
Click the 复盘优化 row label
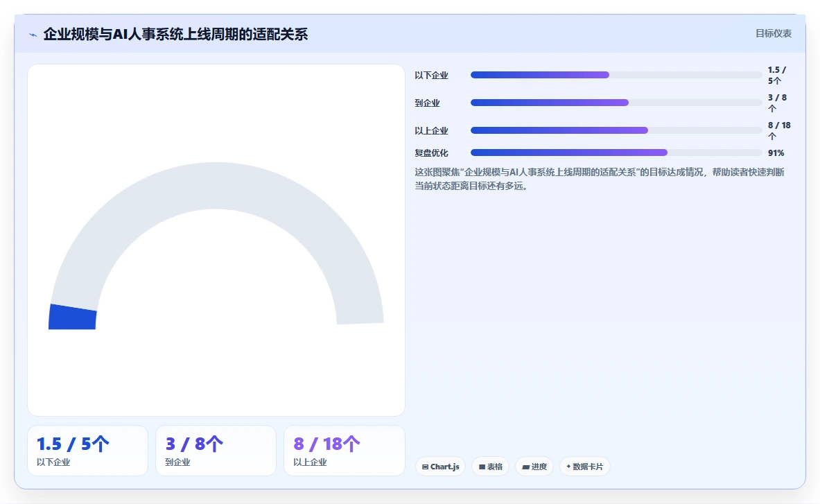[x=431, y=153]
